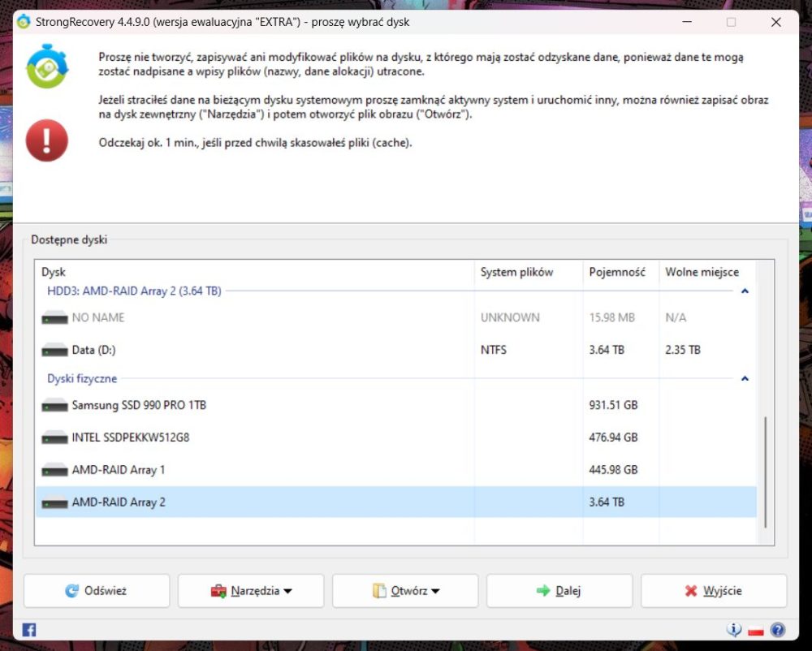Sort by System plików column header
The image size is (812, 651).
coord(529,272)
